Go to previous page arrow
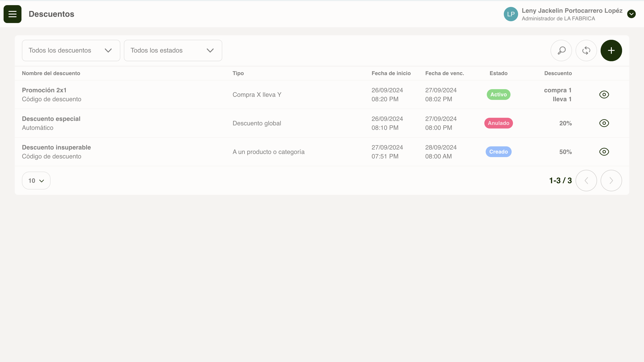 586,180
